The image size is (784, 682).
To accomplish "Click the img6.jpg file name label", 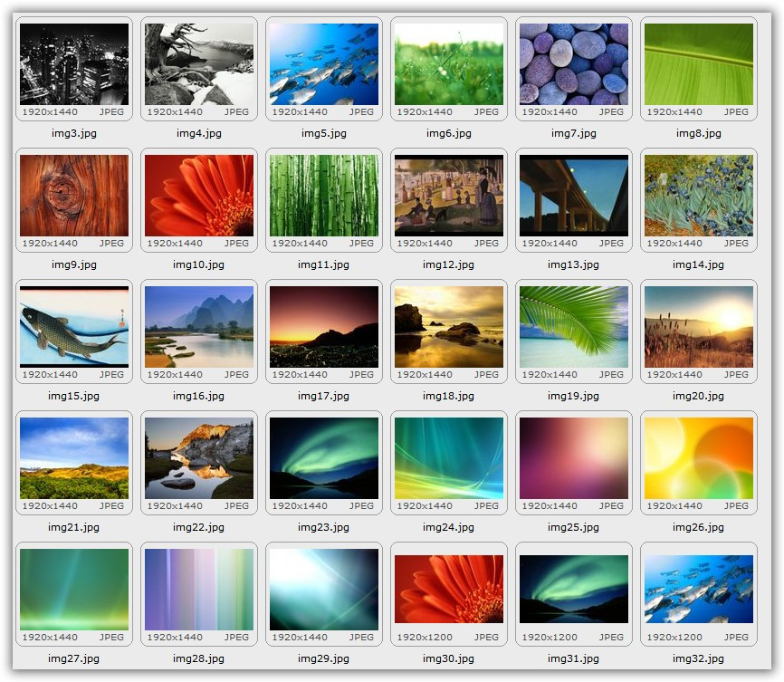I will click(449, 134).
